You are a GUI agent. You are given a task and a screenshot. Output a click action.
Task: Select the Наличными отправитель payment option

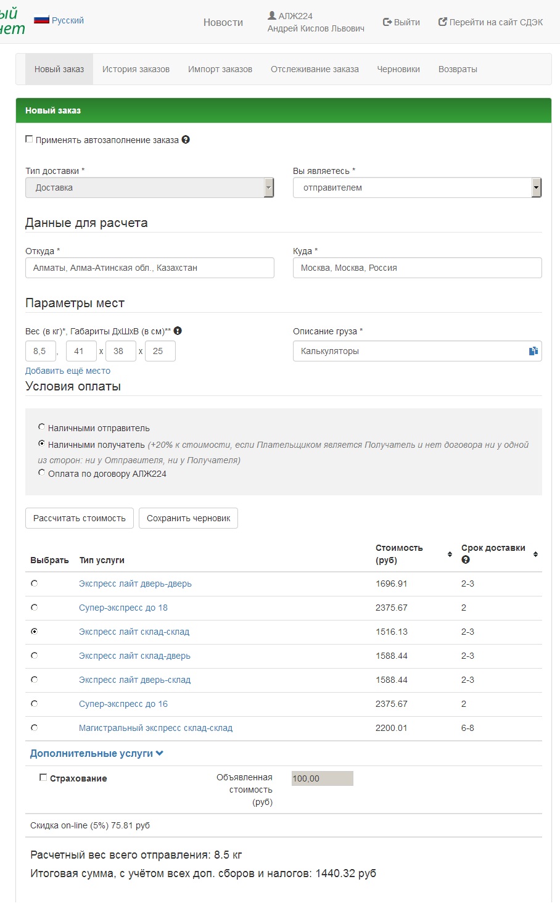(42, 427)
